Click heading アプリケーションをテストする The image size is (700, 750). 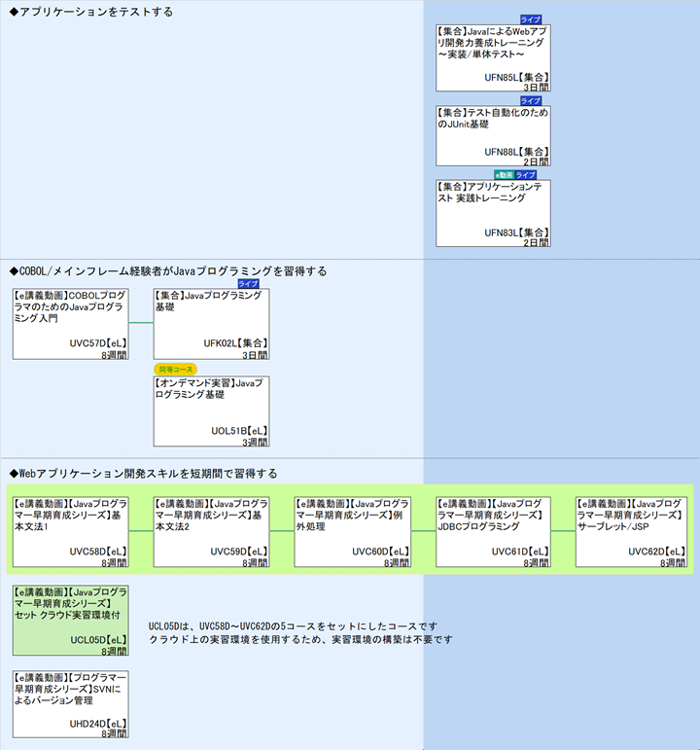pos(90,12)
